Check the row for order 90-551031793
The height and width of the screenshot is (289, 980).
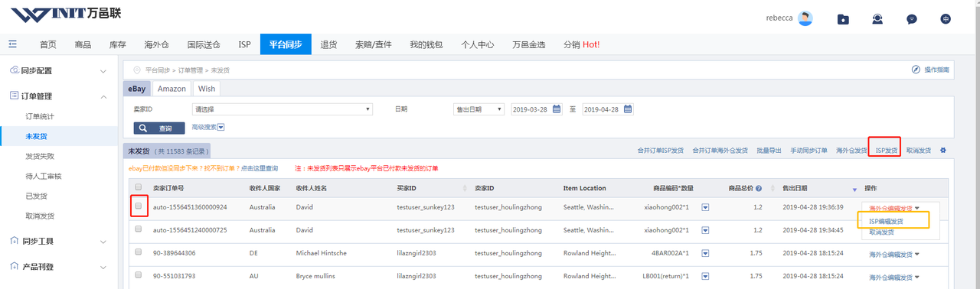139,275
